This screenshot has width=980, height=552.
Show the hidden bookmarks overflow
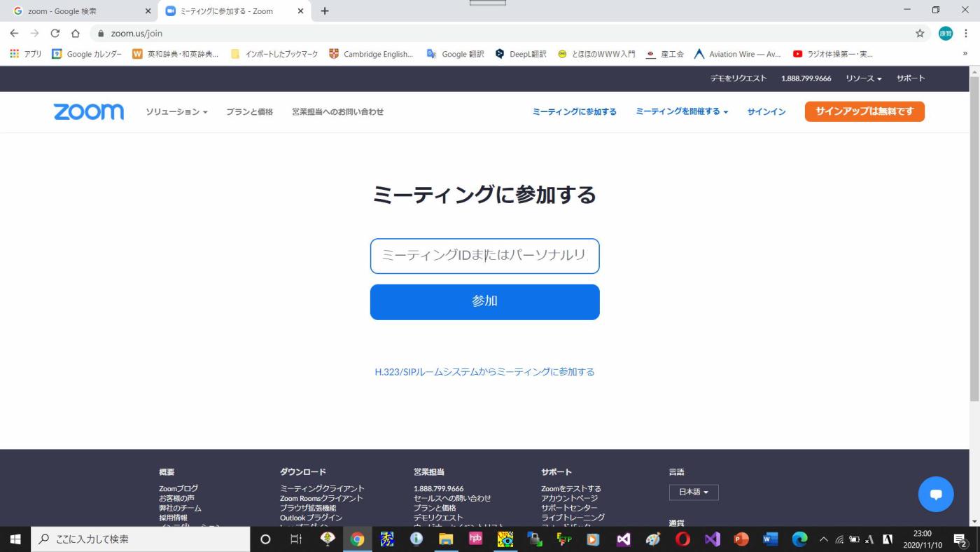click(965, 54)
